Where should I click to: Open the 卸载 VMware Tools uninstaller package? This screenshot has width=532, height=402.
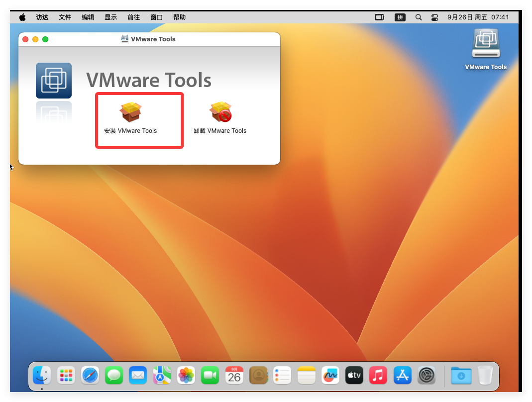tap(220, 117)
